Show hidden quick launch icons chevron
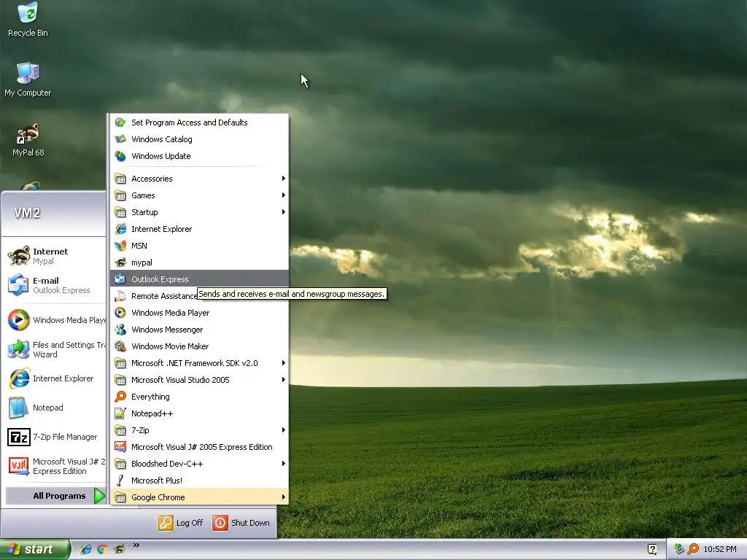Viewport: 747px width, 560px height. [136, 545]
